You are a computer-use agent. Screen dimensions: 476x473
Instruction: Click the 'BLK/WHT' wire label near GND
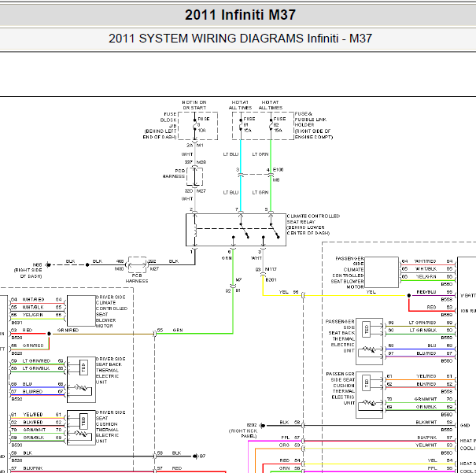[426, 422]
